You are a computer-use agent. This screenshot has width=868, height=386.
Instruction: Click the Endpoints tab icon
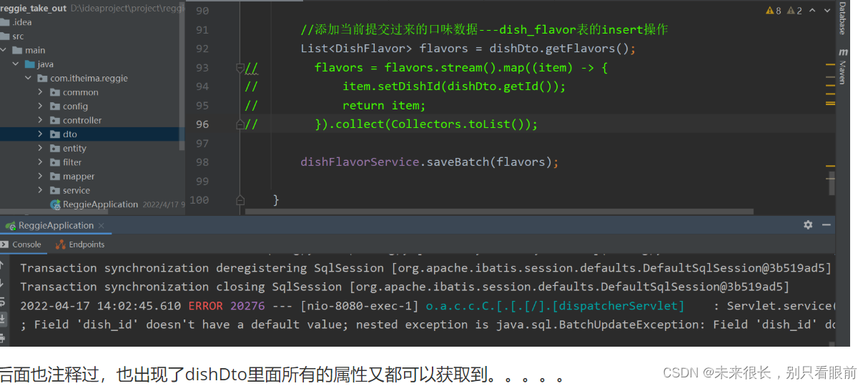point(61,244)
